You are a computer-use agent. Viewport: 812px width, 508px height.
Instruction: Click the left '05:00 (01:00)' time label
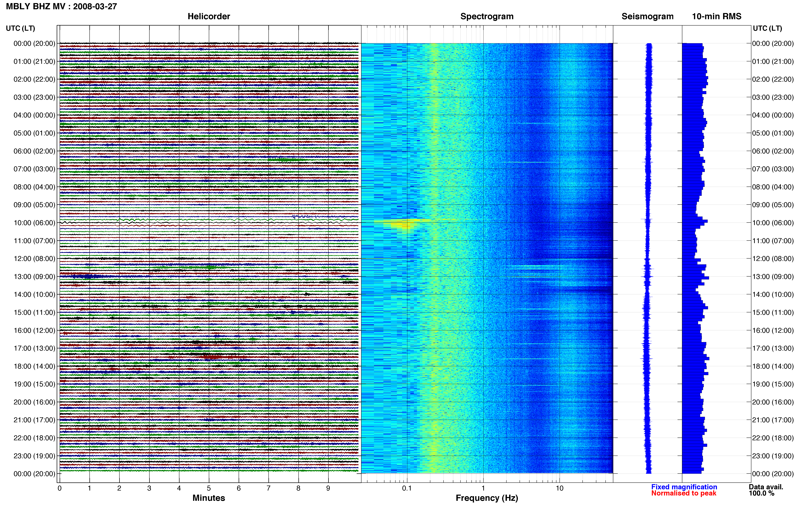pyautogui.click(x=34, y=133)
